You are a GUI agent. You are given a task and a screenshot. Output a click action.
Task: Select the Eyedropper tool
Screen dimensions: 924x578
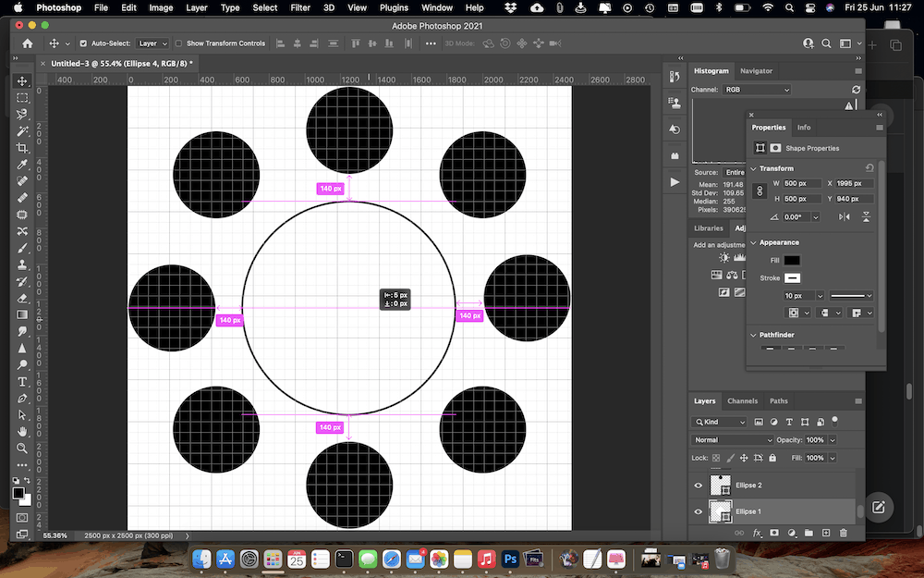tap(22, 165)
